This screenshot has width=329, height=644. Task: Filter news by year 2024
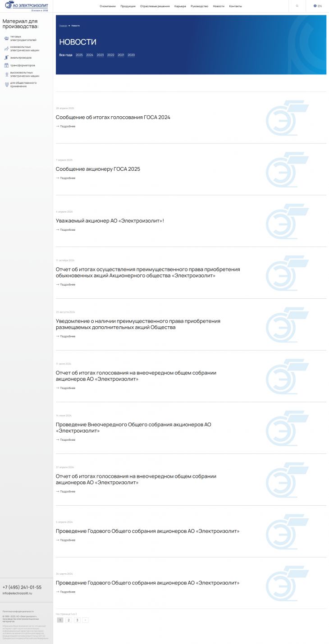coord(90,55)
